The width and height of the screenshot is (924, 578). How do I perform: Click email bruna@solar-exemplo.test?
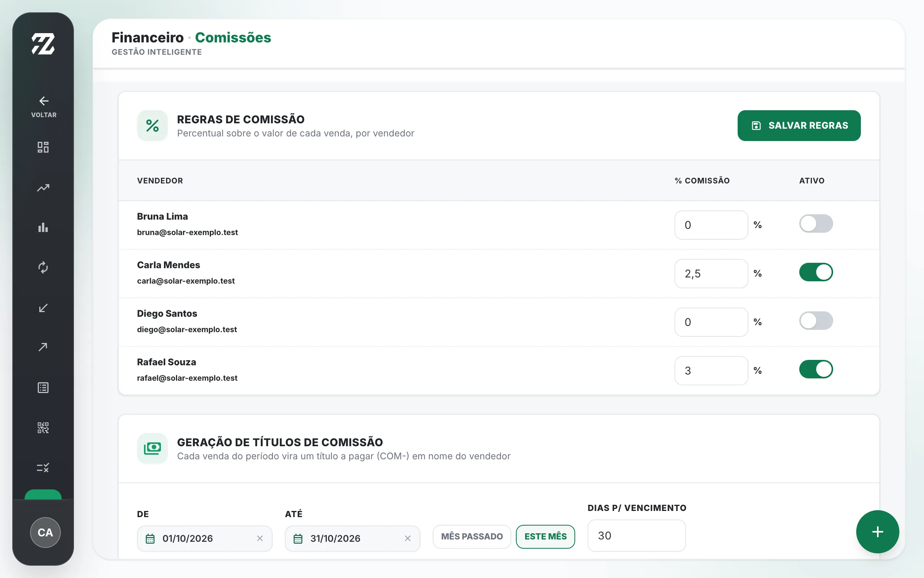pyautogui.click(x=187, y=232)
